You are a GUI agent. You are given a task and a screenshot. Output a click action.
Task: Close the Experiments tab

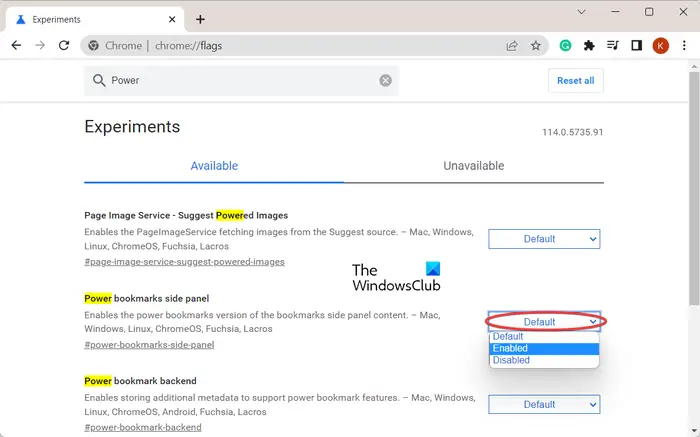coord(172,20)
